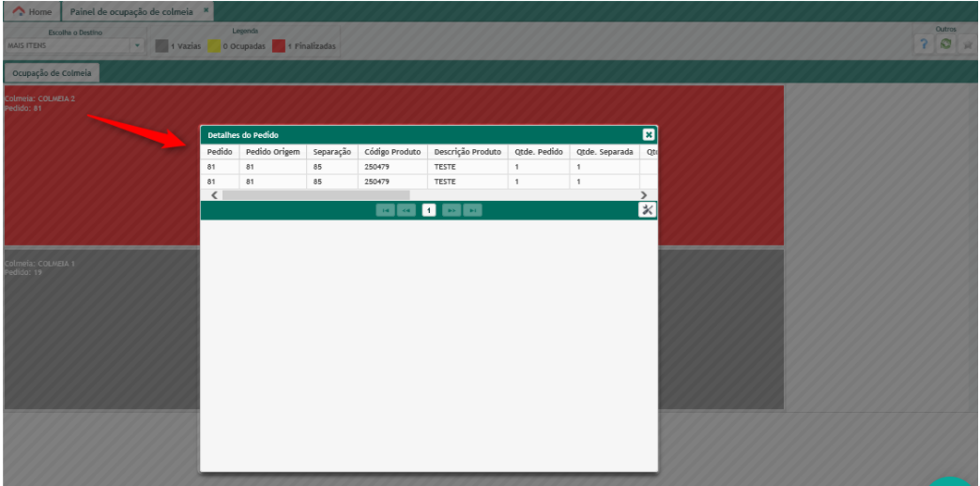Click the red Finalizadas legend swatch

pos(278,46)
